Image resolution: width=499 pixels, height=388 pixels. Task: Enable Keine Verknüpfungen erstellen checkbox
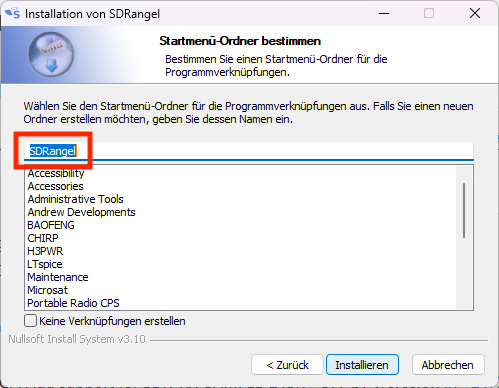[x=30, y=321]
